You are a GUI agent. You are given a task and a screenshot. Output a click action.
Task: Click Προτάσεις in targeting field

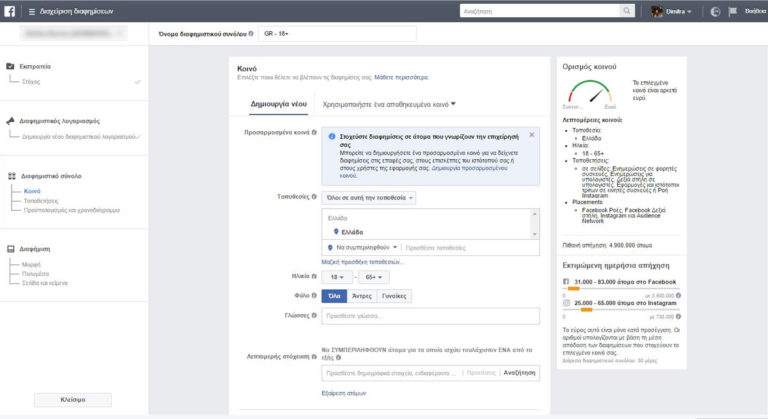(481, 373)
